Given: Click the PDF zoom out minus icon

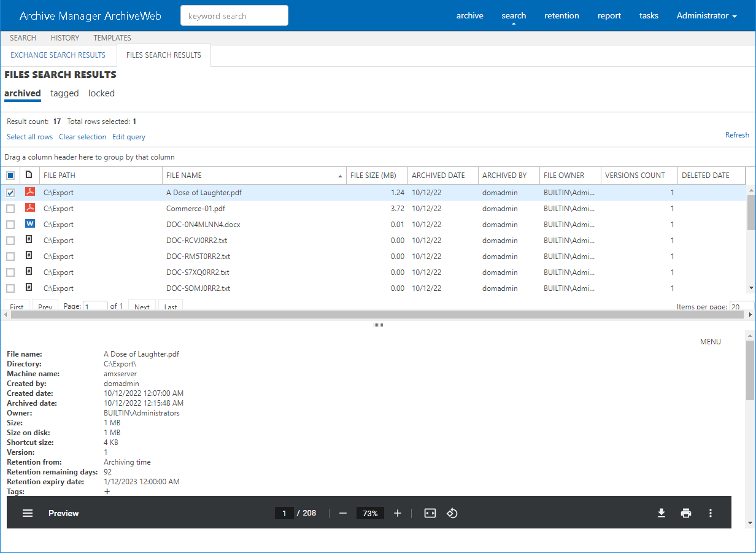Looking at the screenshot, I should click(x=343, y=513).
